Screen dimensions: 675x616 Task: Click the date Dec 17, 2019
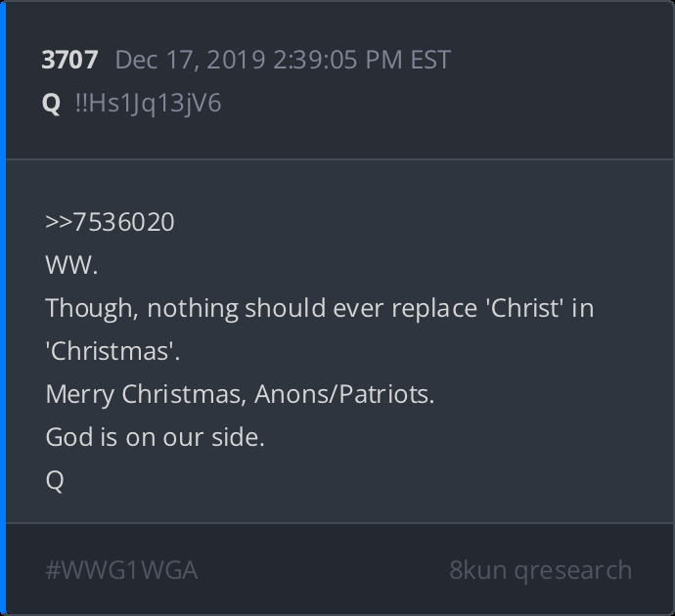tap(190, 60)
